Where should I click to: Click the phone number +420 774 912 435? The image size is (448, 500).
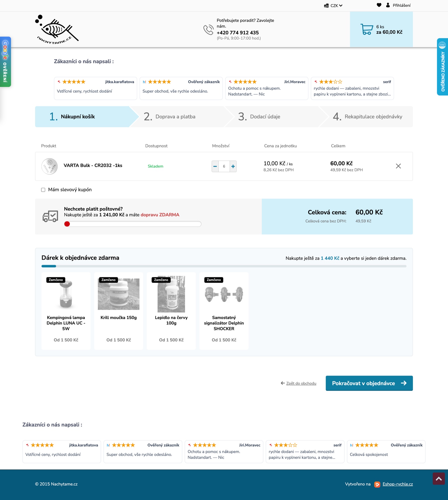click(238, 33)
